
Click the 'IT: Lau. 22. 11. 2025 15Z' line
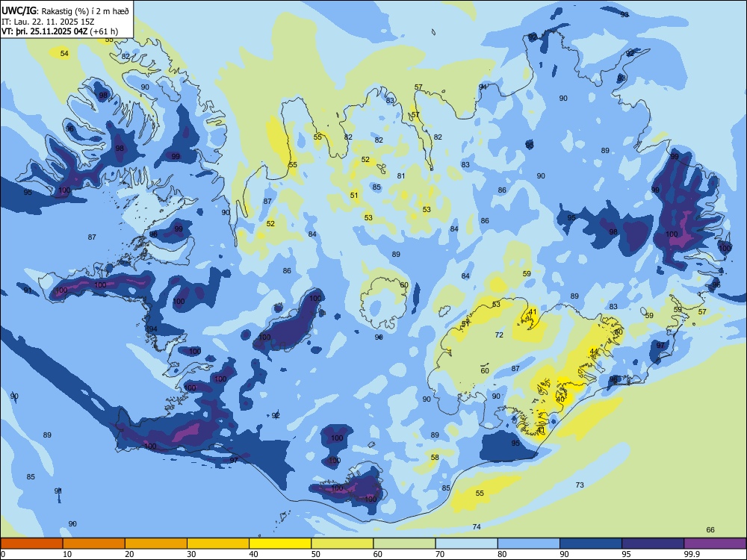click(49, 22)
